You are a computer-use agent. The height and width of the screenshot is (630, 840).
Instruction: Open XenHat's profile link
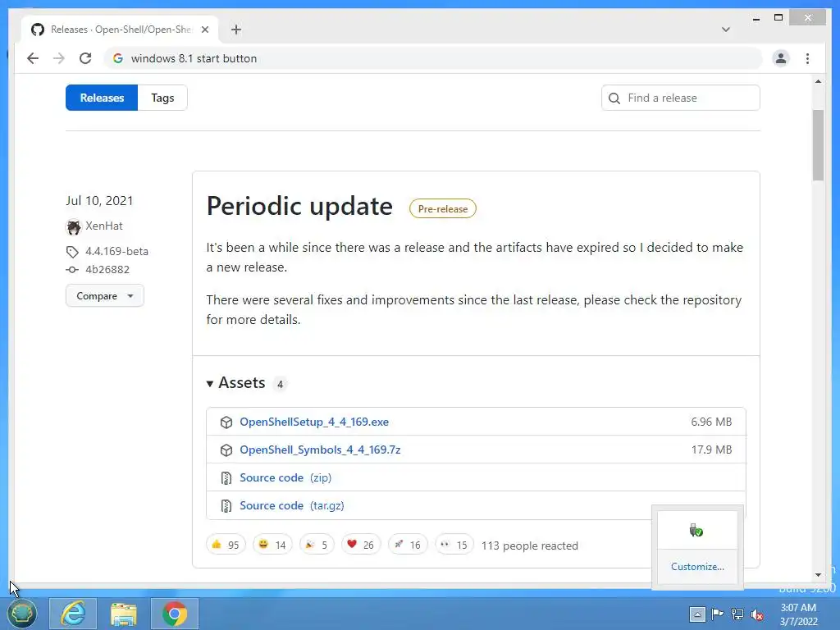(x=104, y=226)
